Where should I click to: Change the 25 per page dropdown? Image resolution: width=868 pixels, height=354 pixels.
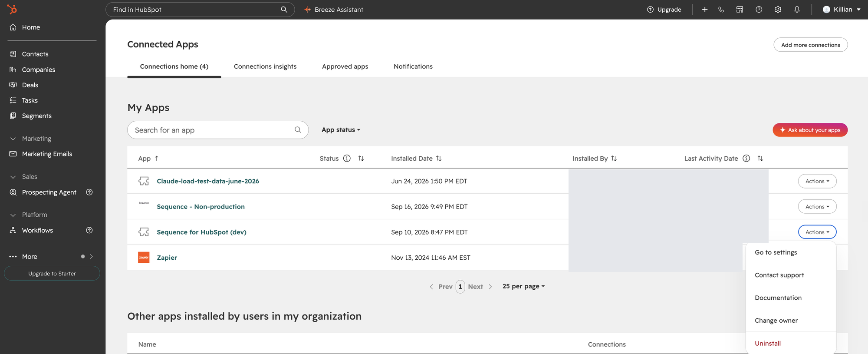[x=523, y=286]
